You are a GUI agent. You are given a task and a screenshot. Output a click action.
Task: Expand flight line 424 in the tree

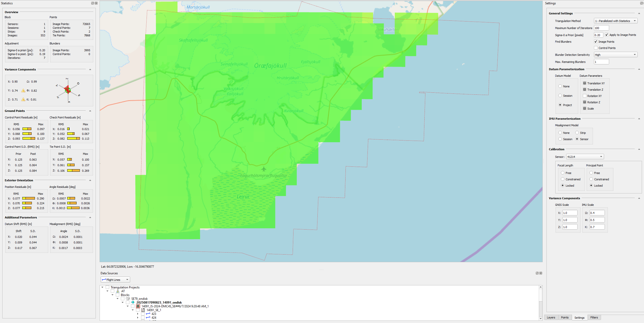pyautogui.click(x=138, y=318)
